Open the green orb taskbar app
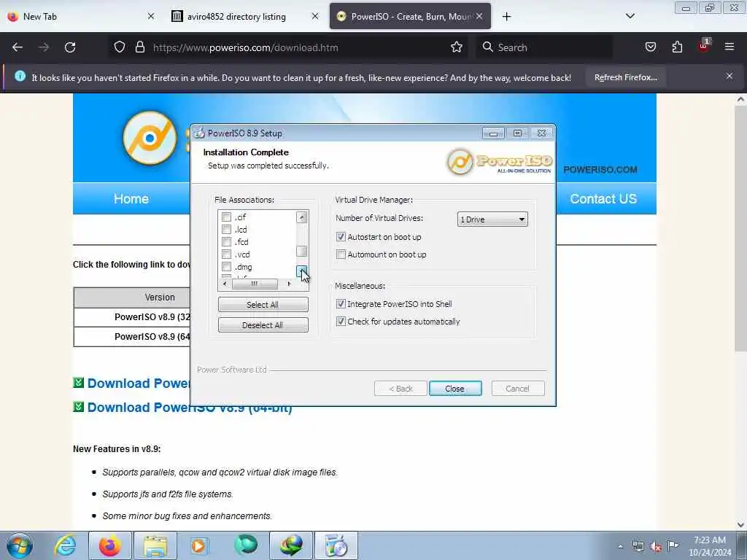 tap(245, 545)
